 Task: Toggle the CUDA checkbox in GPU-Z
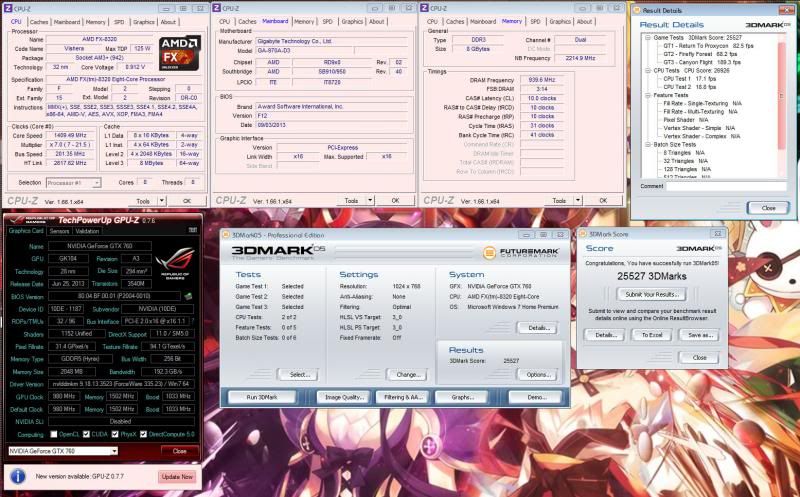pos(86,434)
